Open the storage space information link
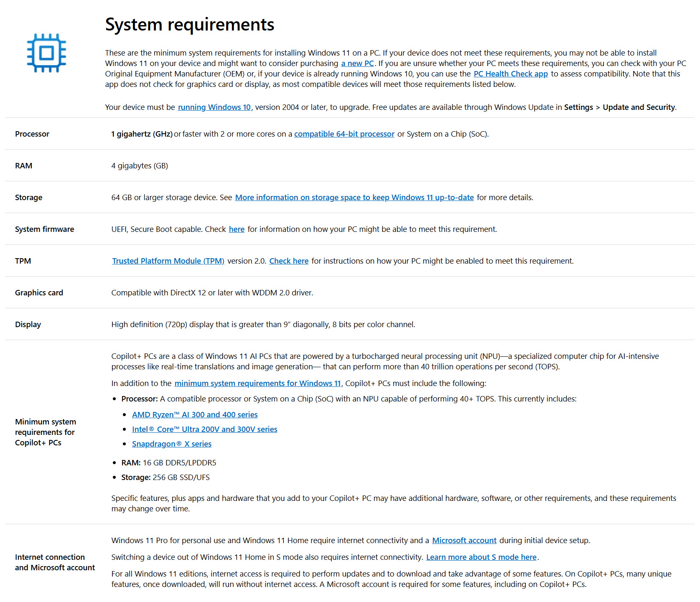The width and height of the screenshot is (700, 602). point(354,198)
